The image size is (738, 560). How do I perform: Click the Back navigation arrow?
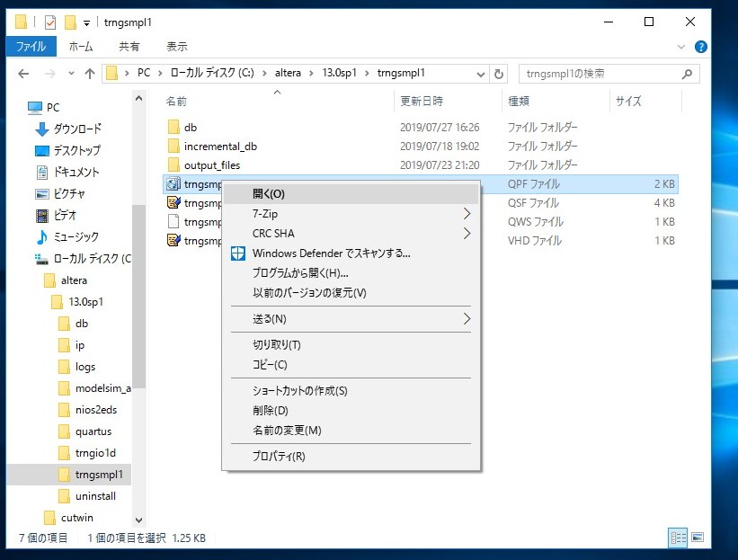pos(23,74)
